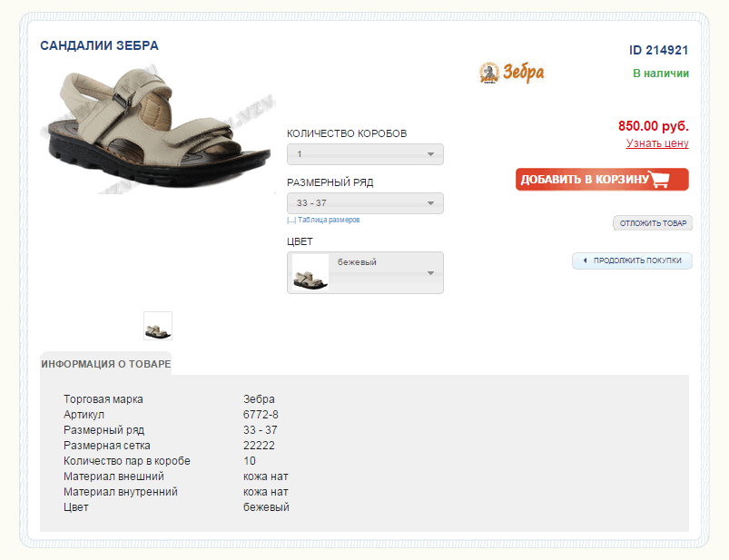
Task: Click the Сандалии Зебра product title
Action: [x=99, y=45]
